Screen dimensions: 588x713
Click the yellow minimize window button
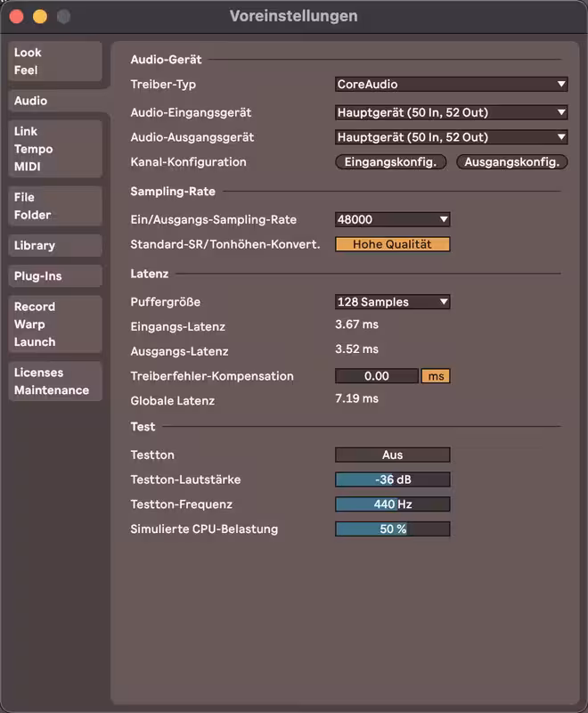pos(40,16)
